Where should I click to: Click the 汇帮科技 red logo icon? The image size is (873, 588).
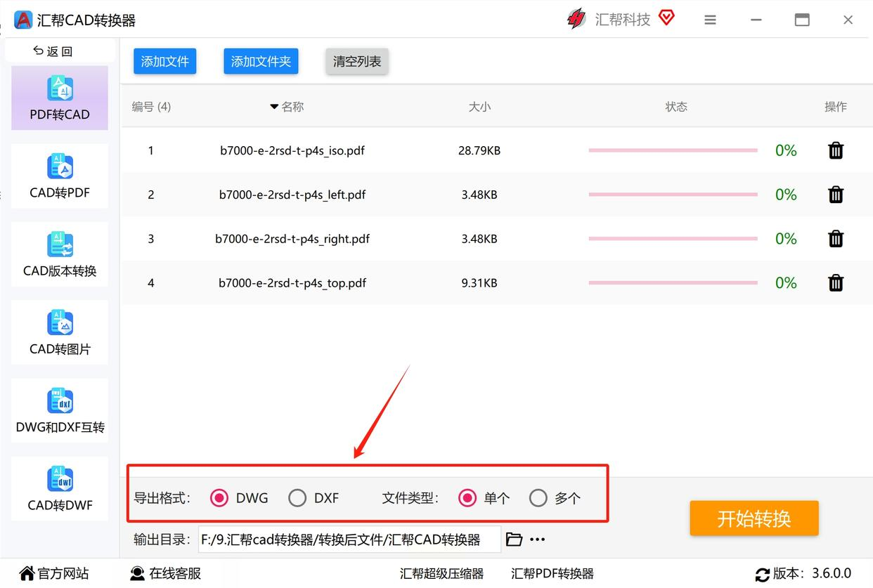click(x=576, y=19)
